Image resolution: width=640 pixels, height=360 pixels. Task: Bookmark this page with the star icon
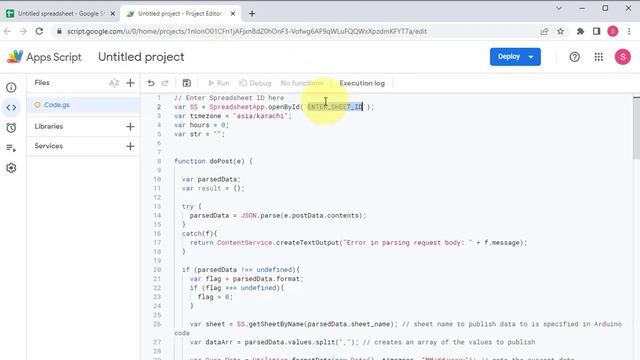tap(560, 31)
